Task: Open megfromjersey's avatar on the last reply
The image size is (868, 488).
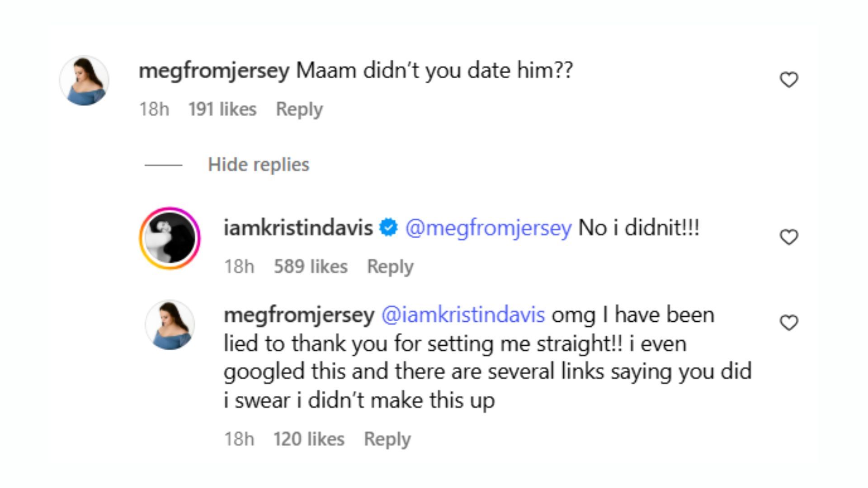Action: click(x=170, y=324)
